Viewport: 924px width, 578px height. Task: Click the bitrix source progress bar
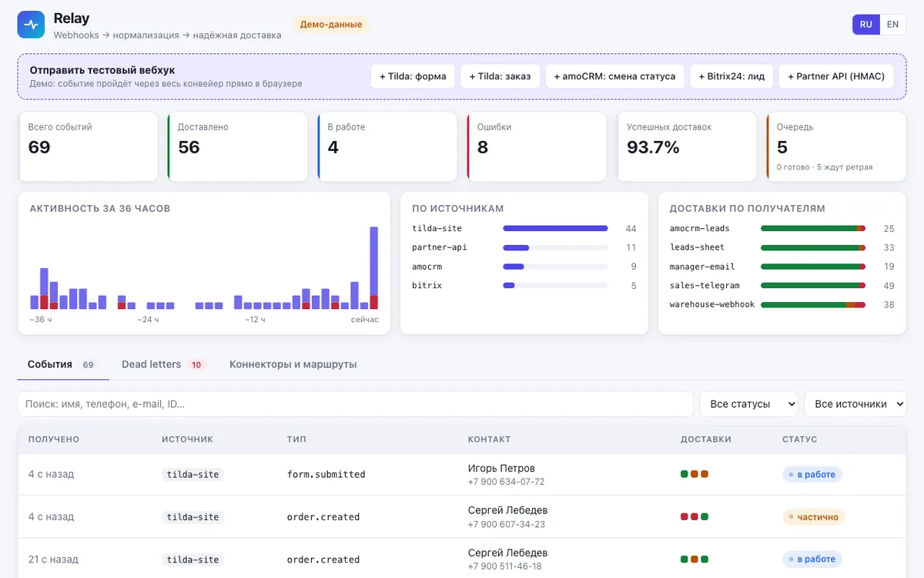(555, 286)
